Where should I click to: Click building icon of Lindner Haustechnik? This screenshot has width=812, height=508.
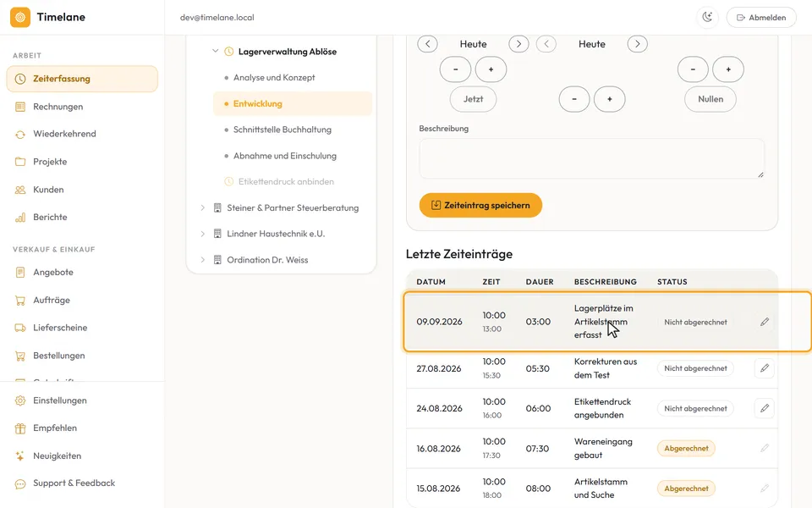(x=217, y=234)
